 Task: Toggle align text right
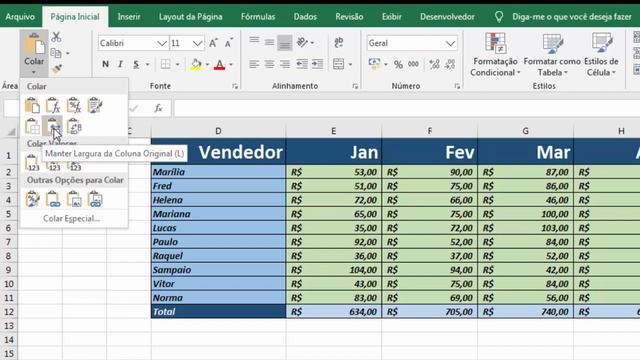click(x=285, y=64)
